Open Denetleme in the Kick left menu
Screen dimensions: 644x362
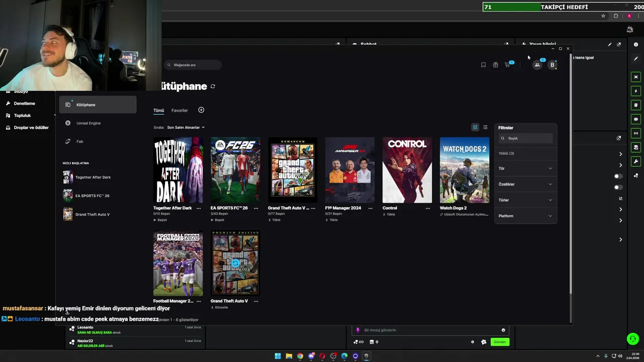[x=24, y=104]
